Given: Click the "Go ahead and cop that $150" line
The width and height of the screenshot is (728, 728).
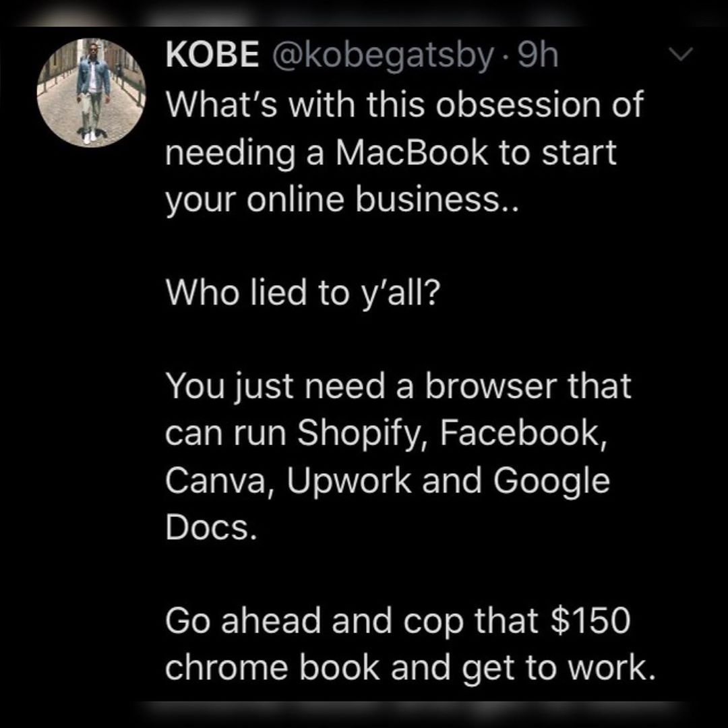Looking at the screenshot, I should coord(398,620).
